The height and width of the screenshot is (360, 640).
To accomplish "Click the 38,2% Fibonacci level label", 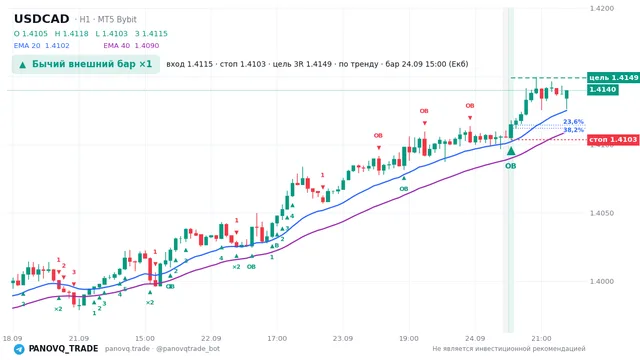I will click(x=573, y=130).
